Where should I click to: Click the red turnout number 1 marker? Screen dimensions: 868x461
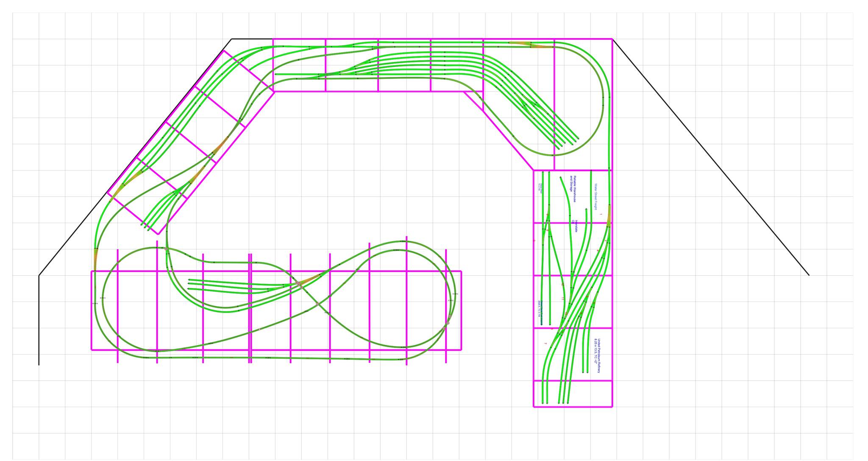[601, 215]
